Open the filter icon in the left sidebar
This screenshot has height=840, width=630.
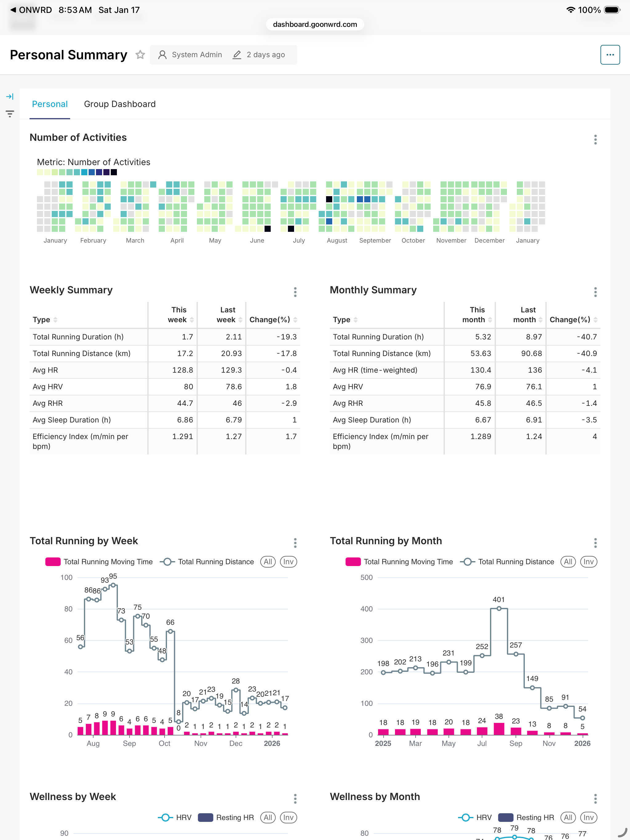10,113
